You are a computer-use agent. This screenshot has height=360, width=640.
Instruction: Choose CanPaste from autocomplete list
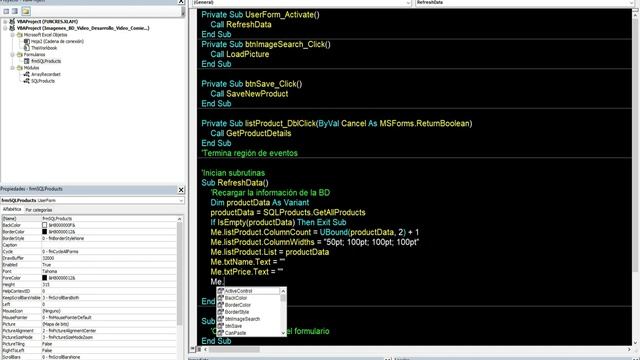pyautogui.click(x=248, y=333)
